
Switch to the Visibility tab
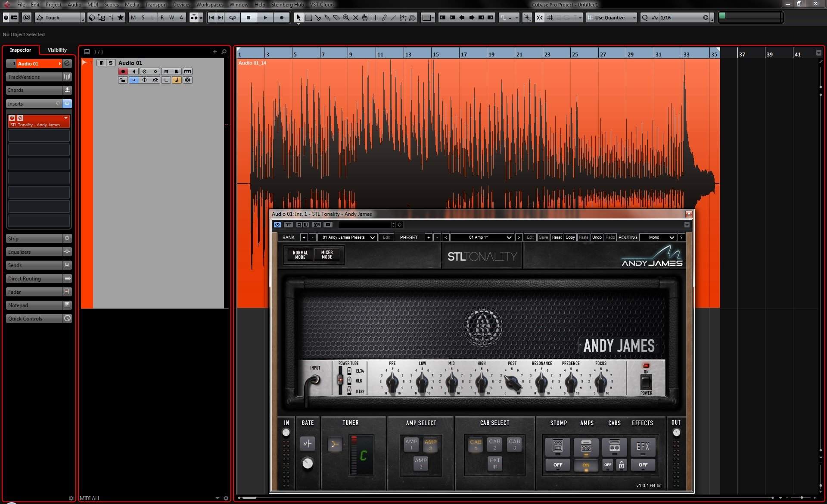[57, 50]
